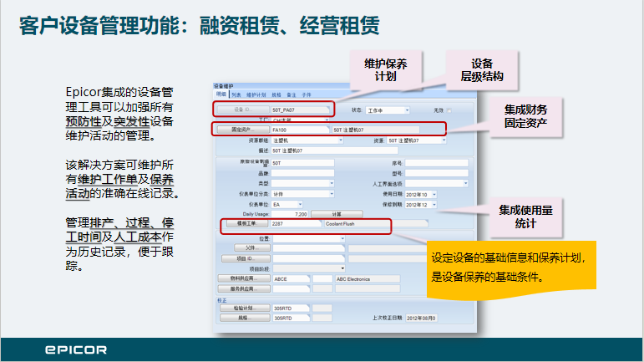Click the Daily Usage field 7,200

[290, 214]
